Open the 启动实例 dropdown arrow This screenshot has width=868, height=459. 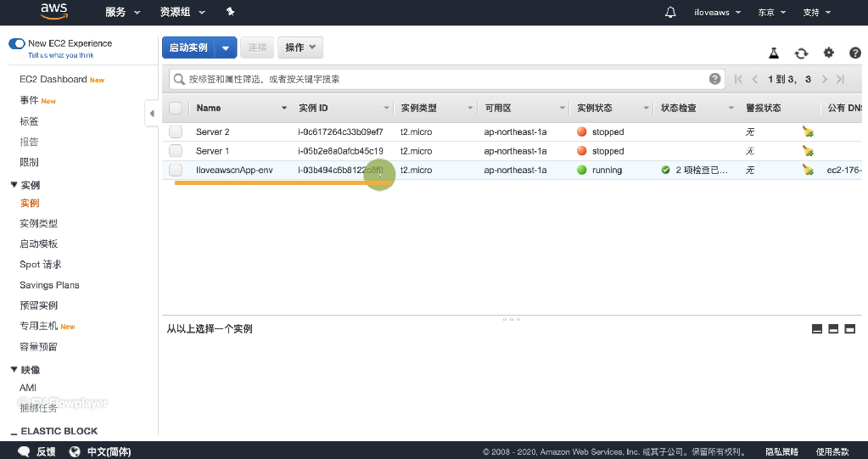(x=226, y=48)
